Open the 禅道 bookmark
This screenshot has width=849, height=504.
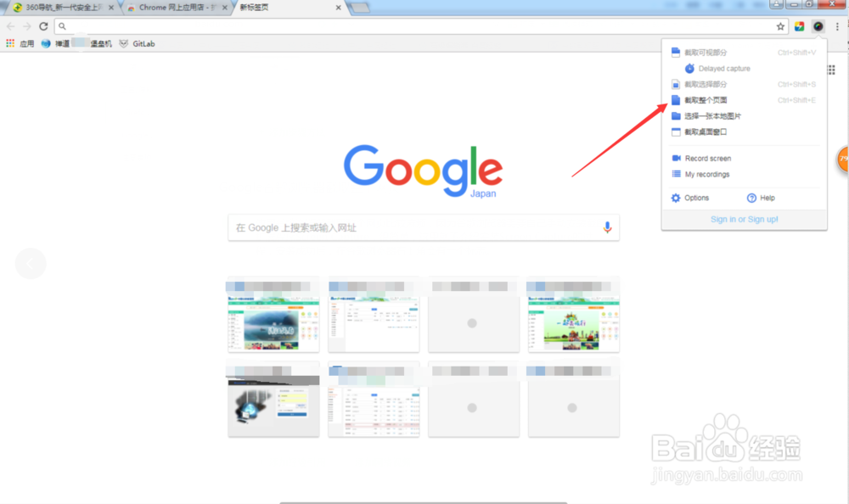click(x=55, y=44)
